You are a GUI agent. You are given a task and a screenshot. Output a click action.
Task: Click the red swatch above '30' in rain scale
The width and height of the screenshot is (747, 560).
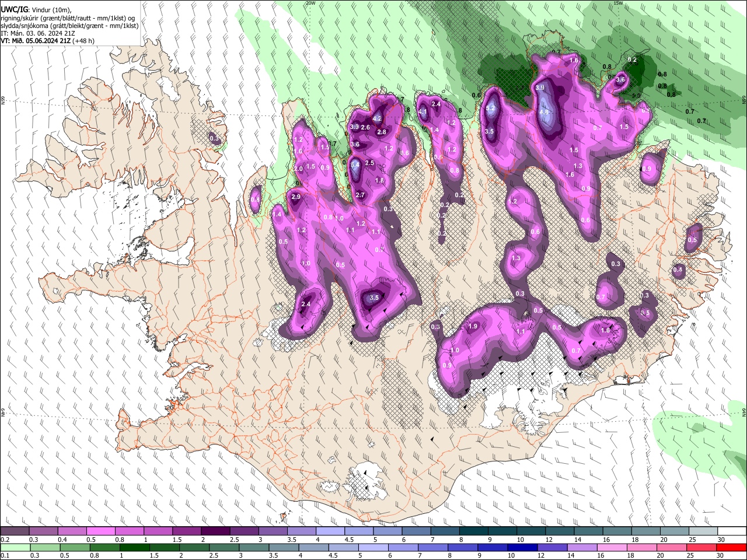732,547
